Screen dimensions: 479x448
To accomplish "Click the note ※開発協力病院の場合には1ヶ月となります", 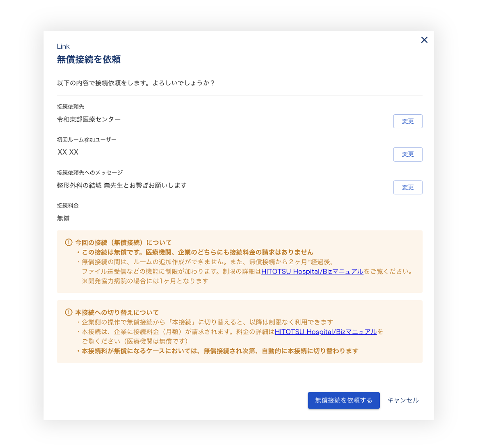I will (145, 281).
